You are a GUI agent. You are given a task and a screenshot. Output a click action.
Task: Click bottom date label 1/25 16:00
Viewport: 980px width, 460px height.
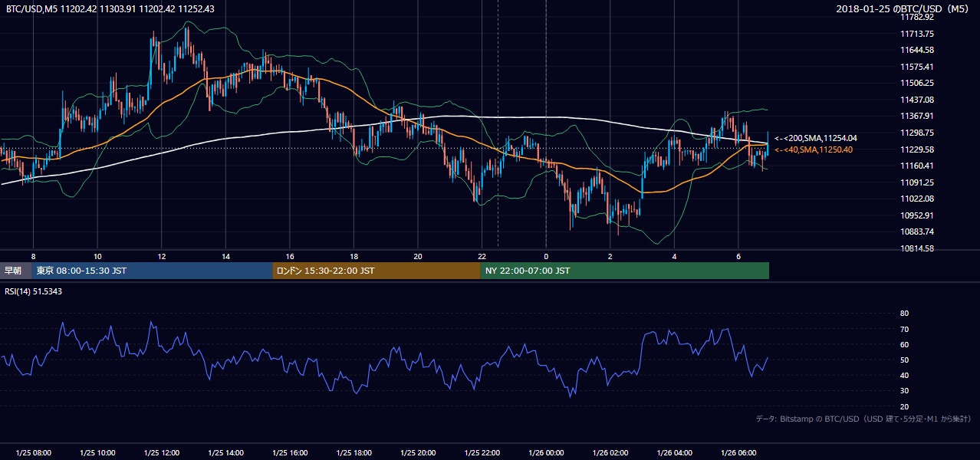[290, 453]
